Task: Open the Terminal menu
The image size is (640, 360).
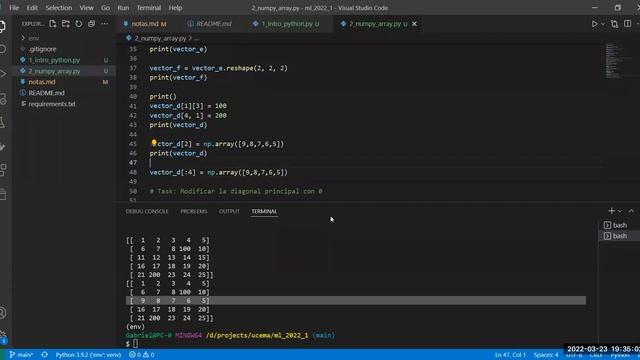Action: tap(149, 8)
